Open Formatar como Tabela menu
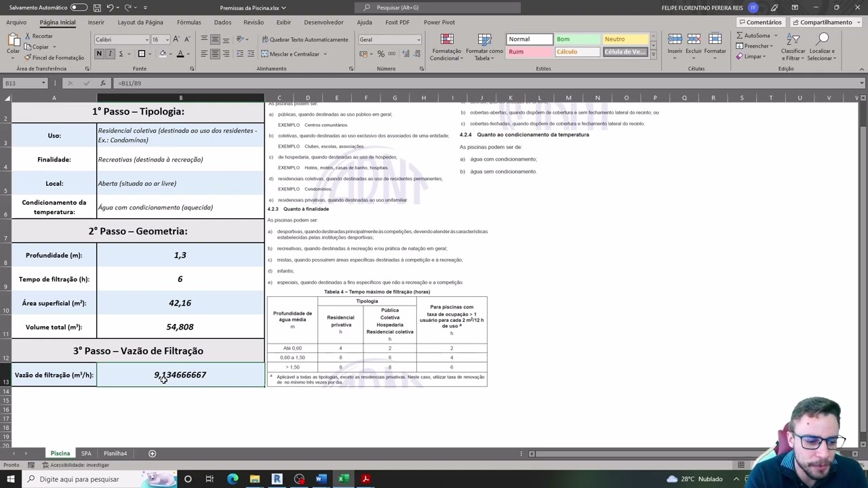This screenshot has height=488, width=868. coord(484,47)
